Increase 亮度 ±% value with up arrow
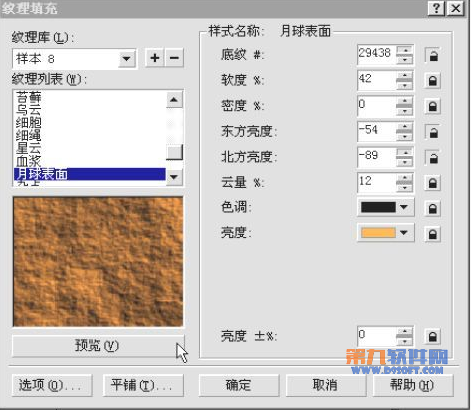Image resolution: width=471 pixels, height=410 pixels. pos(405,332)
